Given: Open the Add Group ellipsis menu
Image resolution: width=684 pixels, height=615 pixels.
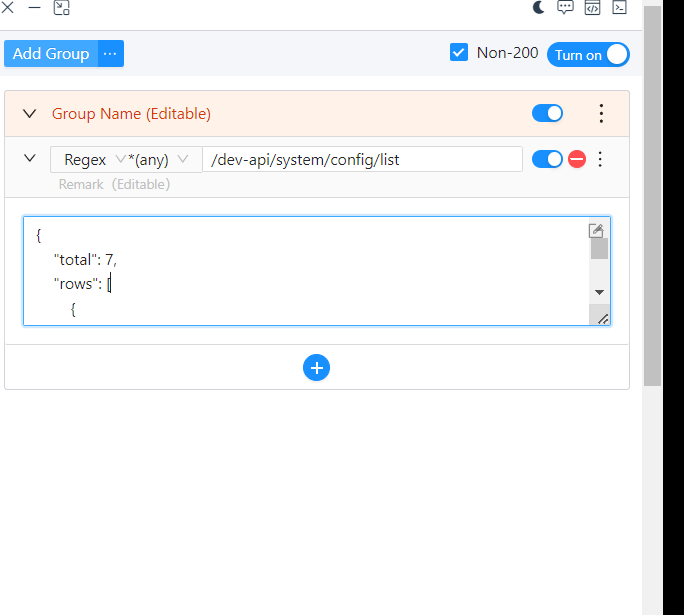Looking at the screenshot, I should pyautogui.click(x=110, y=54).
